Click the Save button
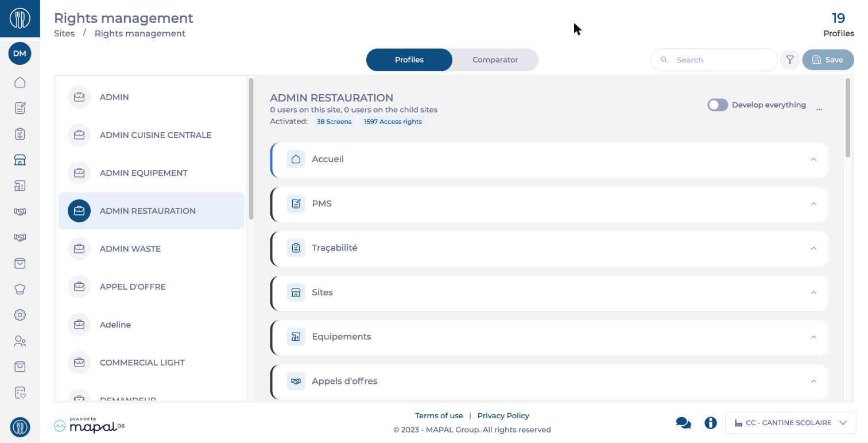This screenshot has width=868, height=443. coord(828,60)
